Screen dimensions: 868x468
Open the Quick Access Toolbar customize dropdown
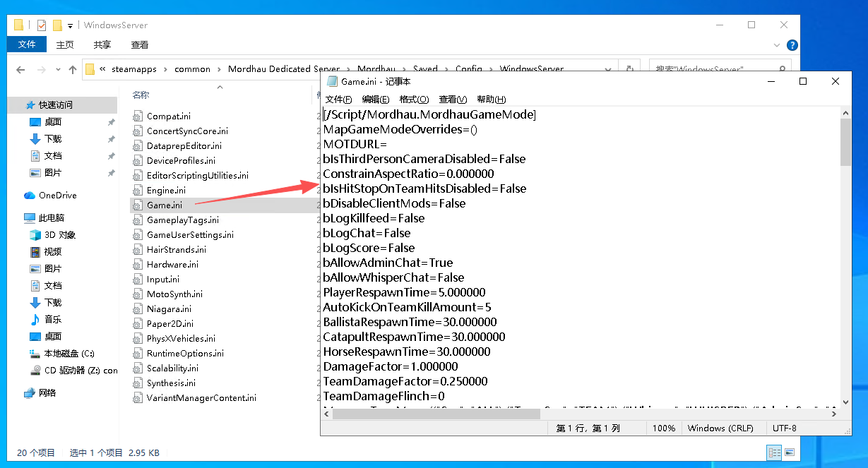71,26
